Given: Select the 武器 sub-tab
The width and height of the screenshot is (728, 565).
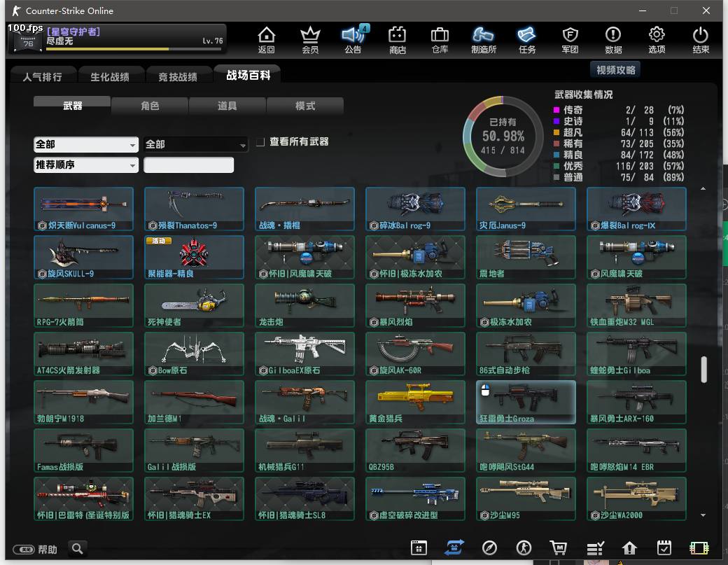Looking at the screenshot, I should pos(72,105).
